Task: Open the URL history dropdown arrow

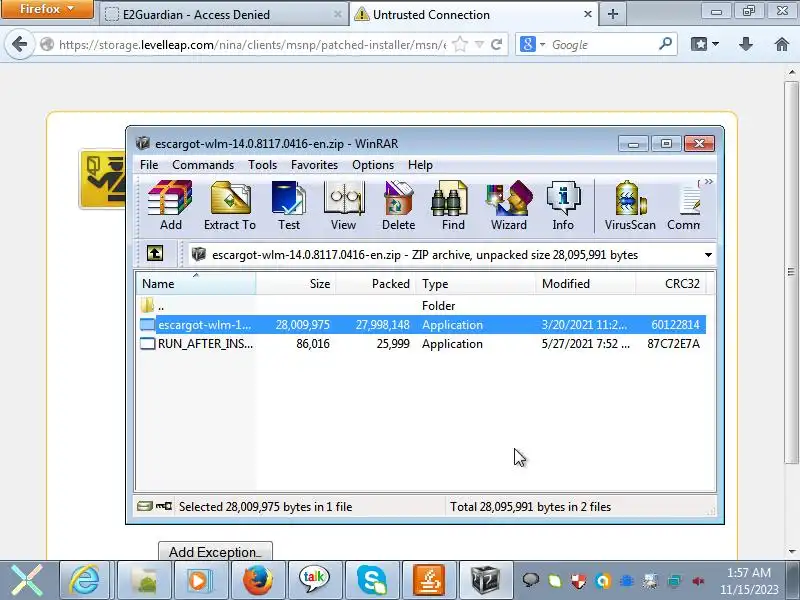Action: tap(479, 45)
